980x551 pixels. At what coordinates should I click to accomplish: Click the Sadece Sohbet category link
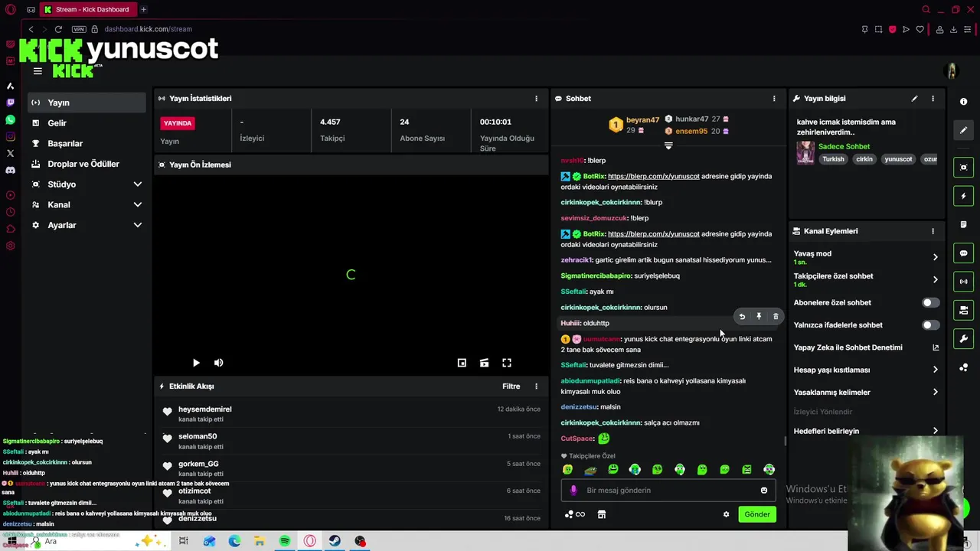[844, 147]
